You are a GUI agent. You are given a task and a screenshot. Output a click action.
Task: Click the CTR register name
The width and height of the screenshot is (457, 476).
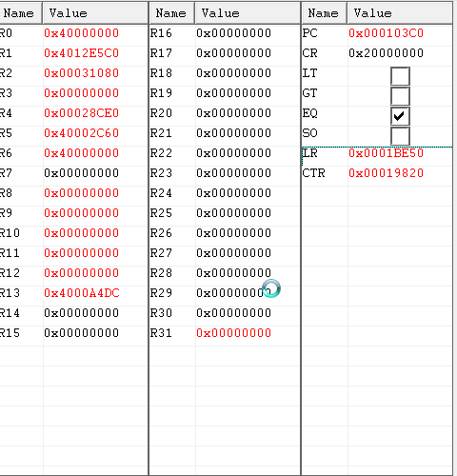pos(313,173)
